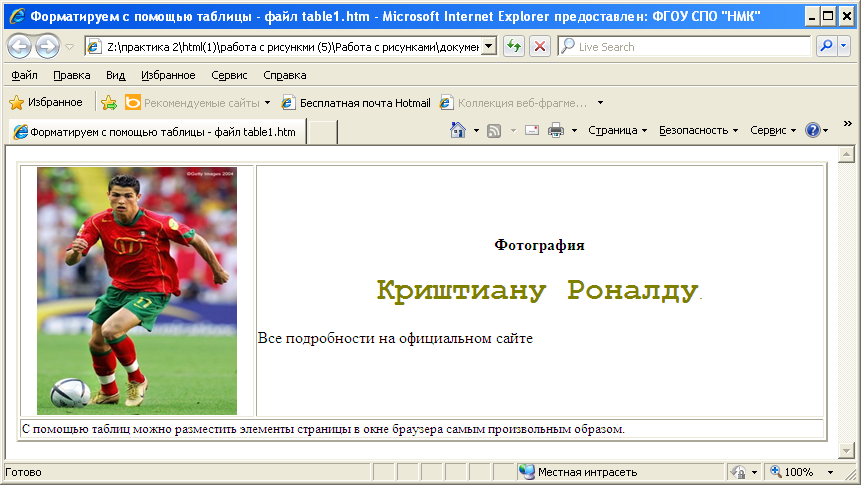Click the Готово status text
861x485 pixels.
(x=23, y=472)
